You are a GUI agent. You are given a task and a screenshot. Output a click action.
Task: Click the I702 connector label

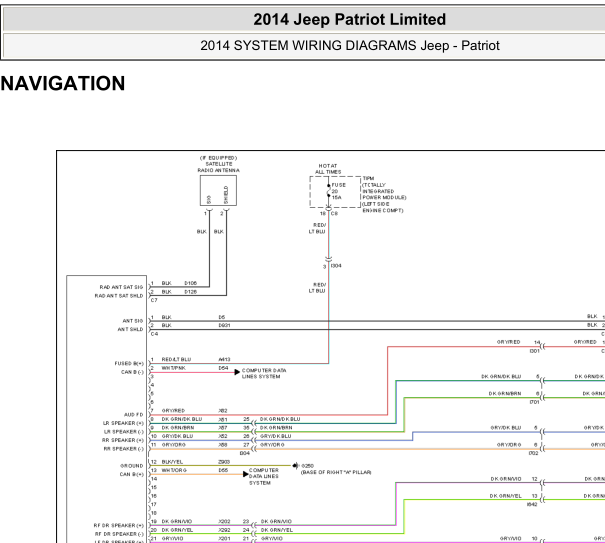point(534,453)
